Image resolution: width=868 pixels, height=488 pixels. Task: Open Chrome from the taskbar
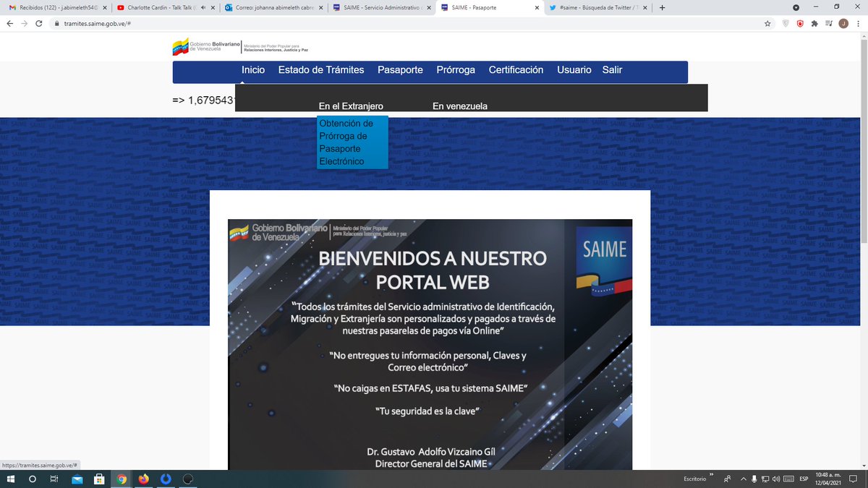(x=122, y=479)
